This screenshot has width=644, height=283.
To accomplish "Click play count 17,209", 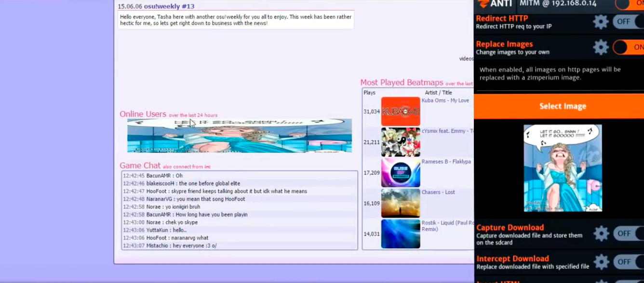I will click(372, 173).
